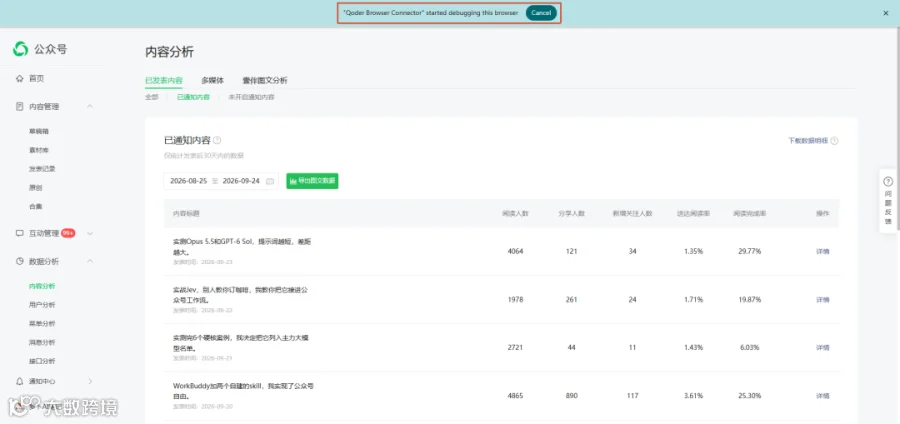Open the article titled 实测Opus 5.5和GPT-6 Sol
900x424 pixels.
242,247
